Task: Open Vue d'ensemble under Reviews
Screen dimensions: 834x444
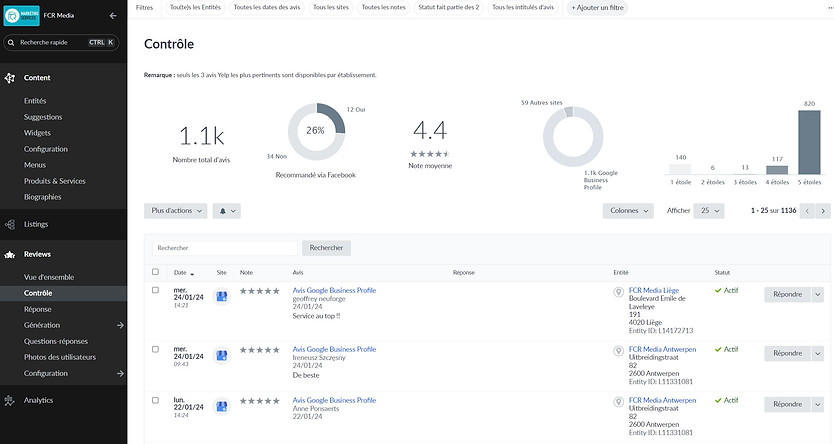Action: tap(49, 278)
